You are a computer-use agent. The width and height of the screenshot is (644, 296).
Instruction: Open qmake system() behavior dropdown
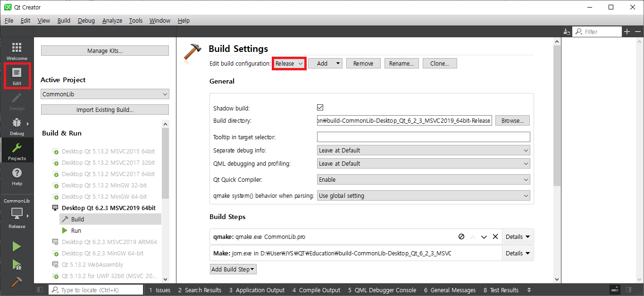coord(424,195)
